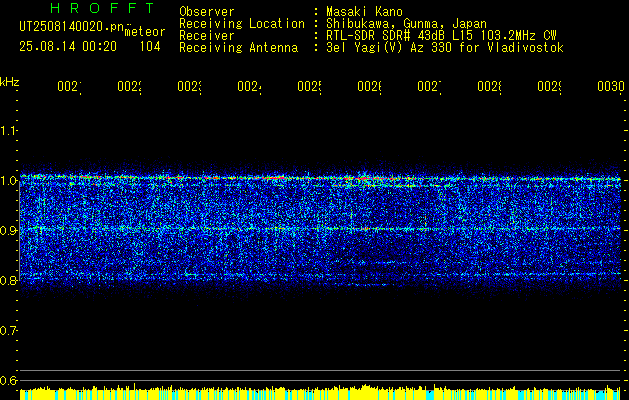Image resolution: width=629 pixels, height=400 pixels.
Task: Click the 0.8 frequency axis label
Action: pos(8,280)
